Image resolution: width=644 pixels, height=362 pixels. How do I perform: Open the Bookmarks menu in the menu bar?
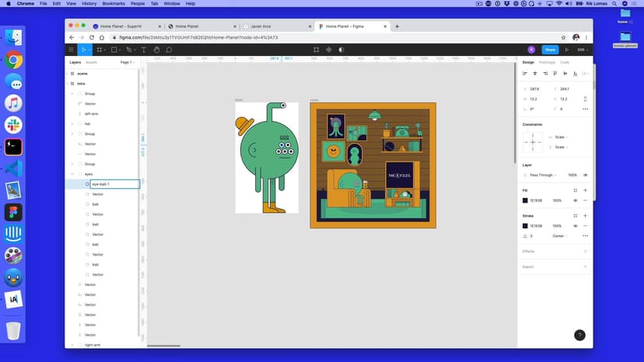click(x=113, y=4)
